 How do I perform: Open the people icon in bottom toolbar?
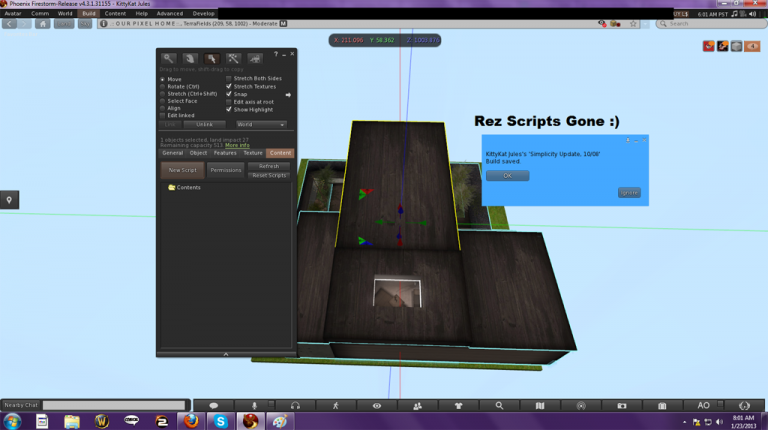pos(417,406)
